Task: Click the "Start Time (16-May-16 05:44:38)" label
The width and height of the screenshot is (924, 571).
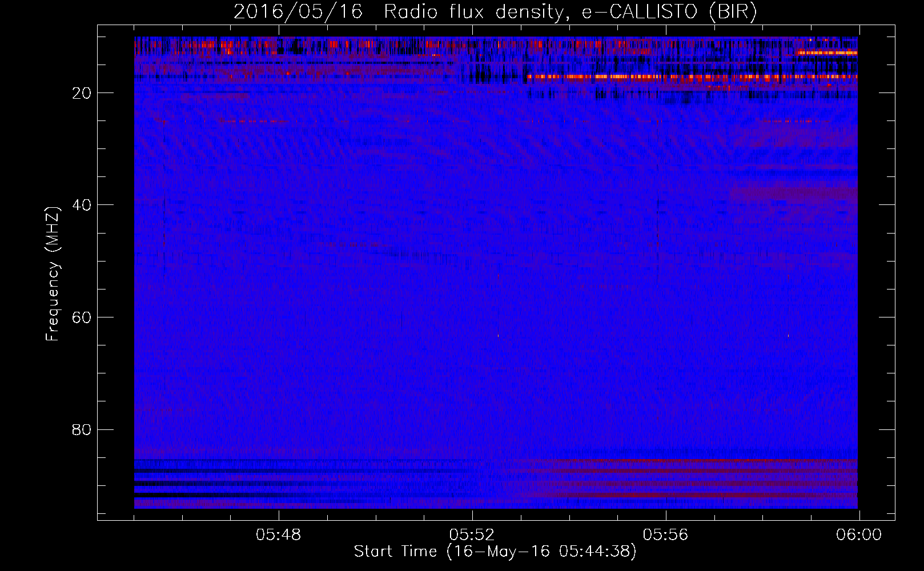Action: (x=495, y=552)
